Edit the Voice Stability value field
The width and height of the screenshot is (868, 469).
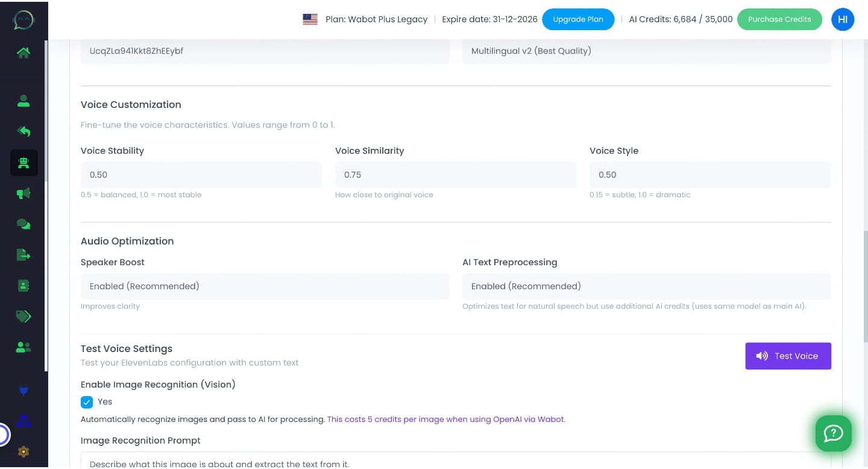click(201, 175)
